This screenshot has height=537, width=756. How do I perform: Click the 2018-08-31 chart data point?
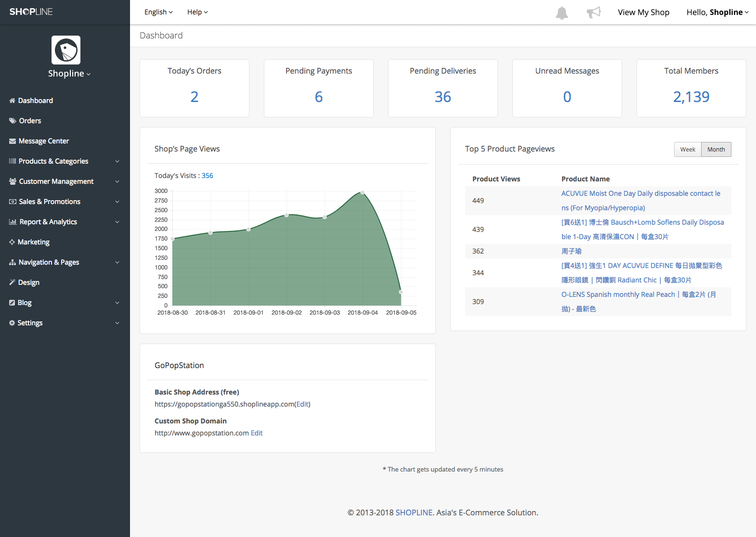pyautogui.click(x=210, y=233)
